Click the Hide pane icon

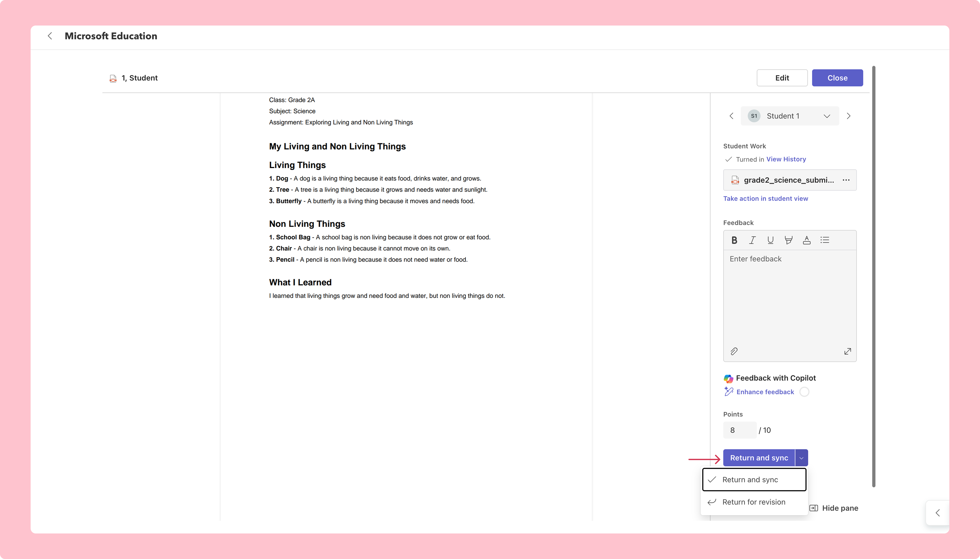(814, 508)
